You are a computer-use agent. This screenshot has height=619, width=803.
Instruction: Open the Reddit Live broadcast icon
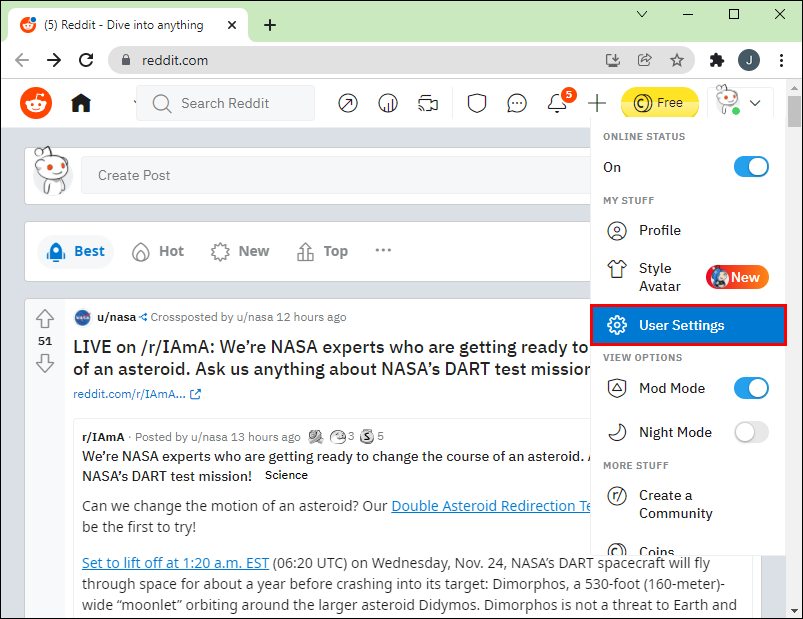click(428, 103)
